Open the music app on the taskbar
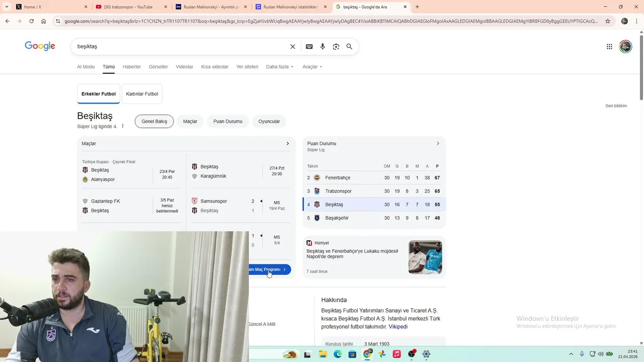644x362 pixels. (x=396, y=354)
